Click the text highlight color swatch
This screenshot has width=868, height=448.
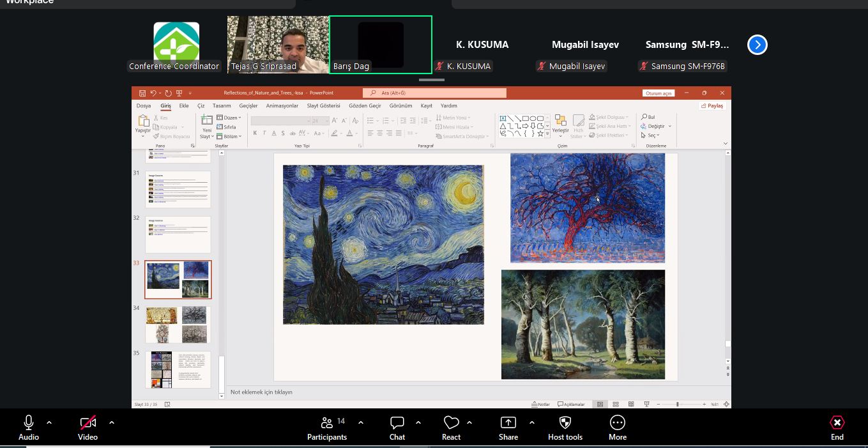click(x=333, y=133)
